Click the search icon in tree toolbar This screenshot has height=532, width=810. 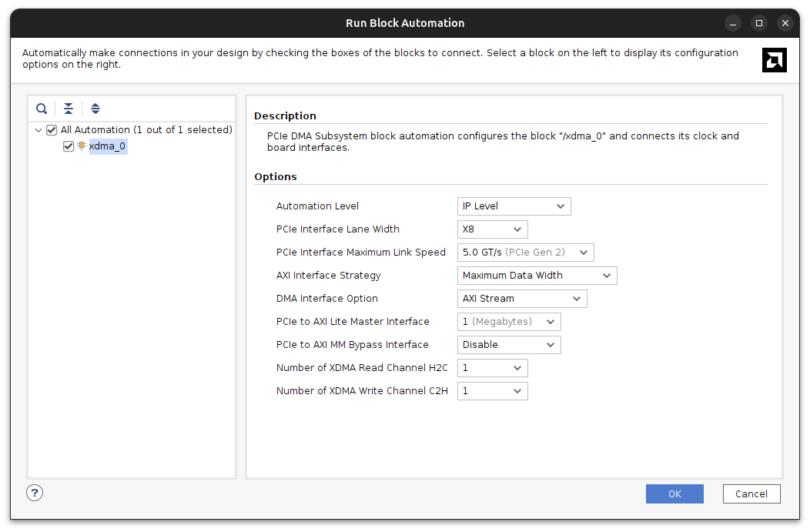pos(42,109)
